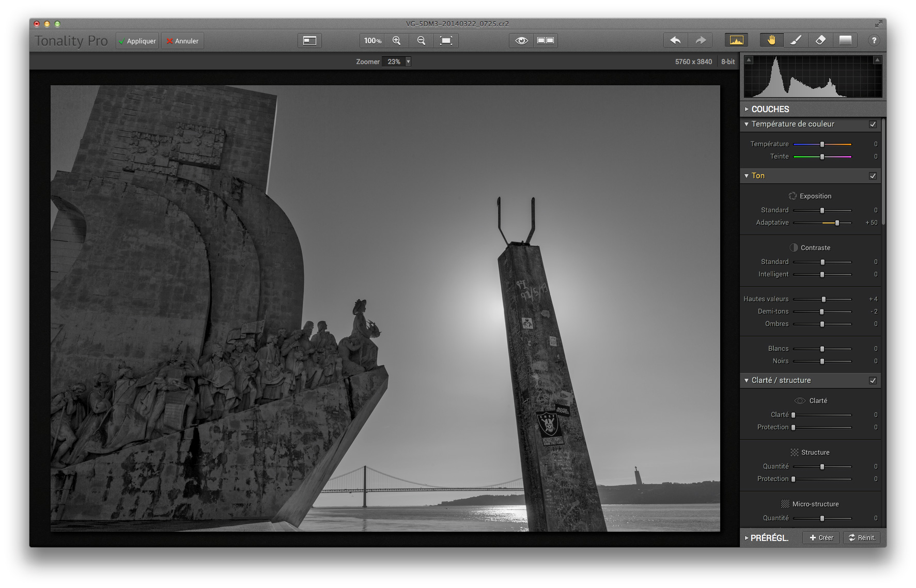
Task: Click the Adaptative value +50
Action: coord(871,223)
